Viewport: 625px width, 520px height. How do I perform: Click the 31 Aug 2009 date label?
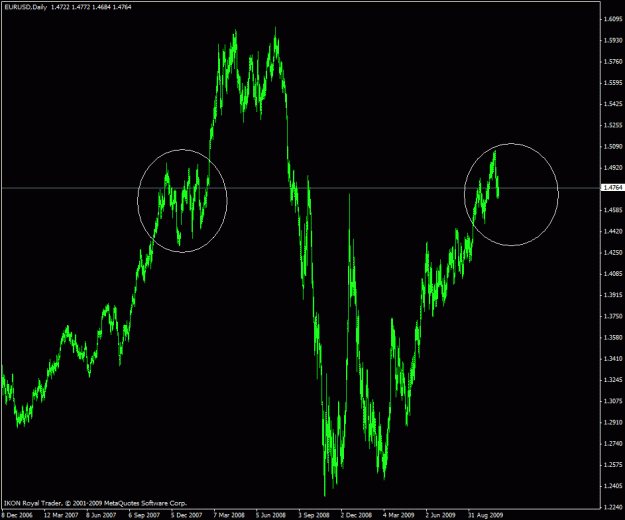point(485,515)
